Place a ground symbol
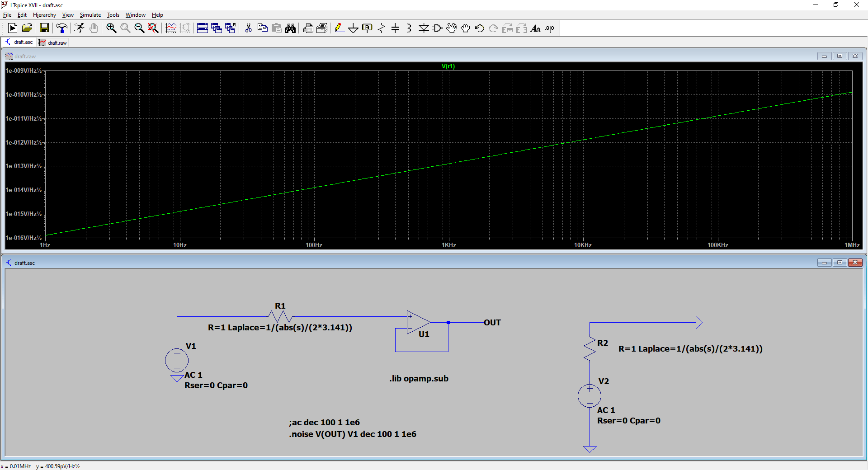868x470 pixels. [353, 28]
